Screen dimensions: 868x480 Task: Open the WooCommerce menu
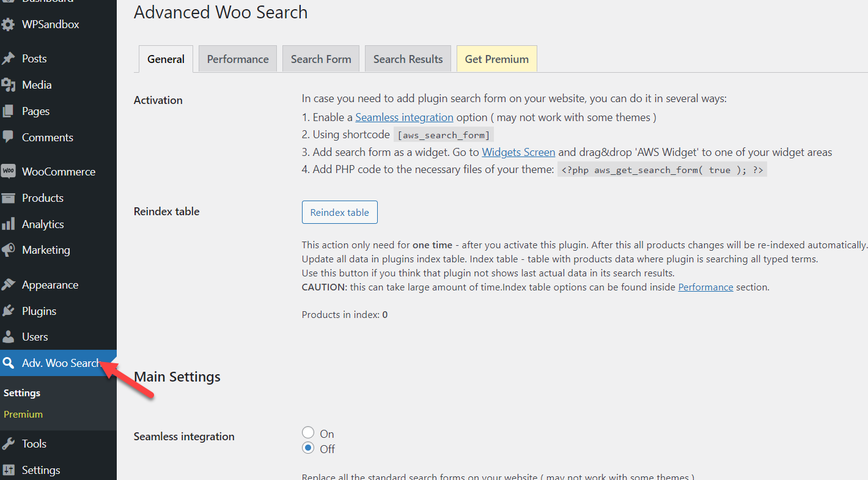(x=58, y=172)
